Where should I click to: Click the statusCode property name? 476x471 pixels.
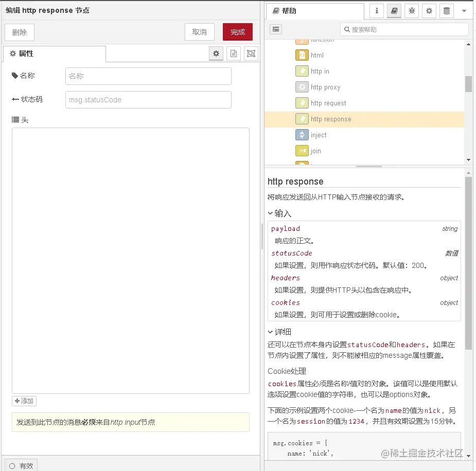tap(292, 253)
